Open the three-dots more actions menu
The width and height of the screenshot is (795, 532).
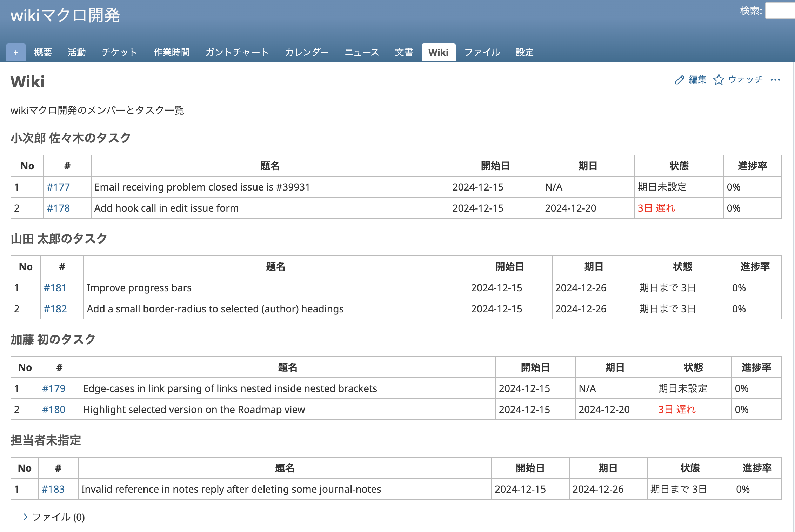tap(775, 80)
